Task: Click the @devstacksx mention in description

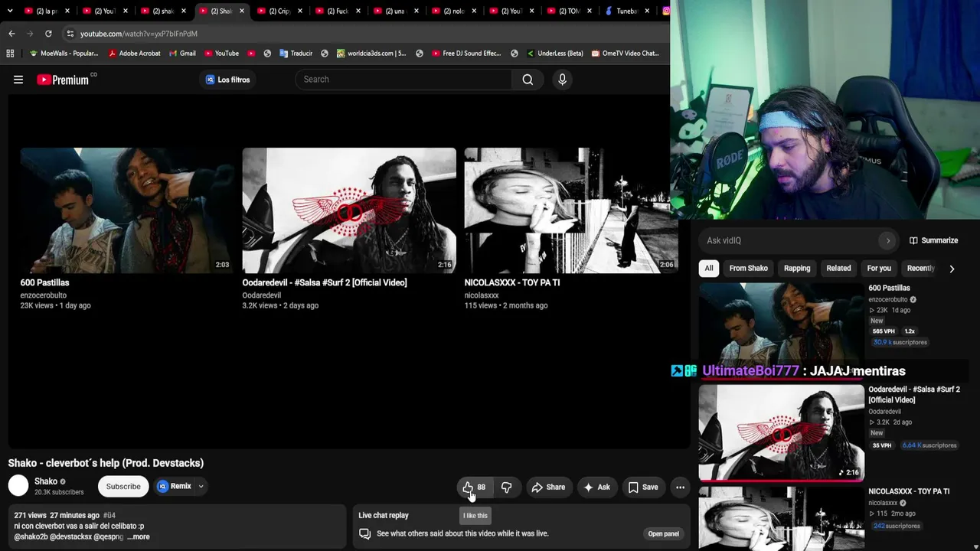Action: point(71,537)
